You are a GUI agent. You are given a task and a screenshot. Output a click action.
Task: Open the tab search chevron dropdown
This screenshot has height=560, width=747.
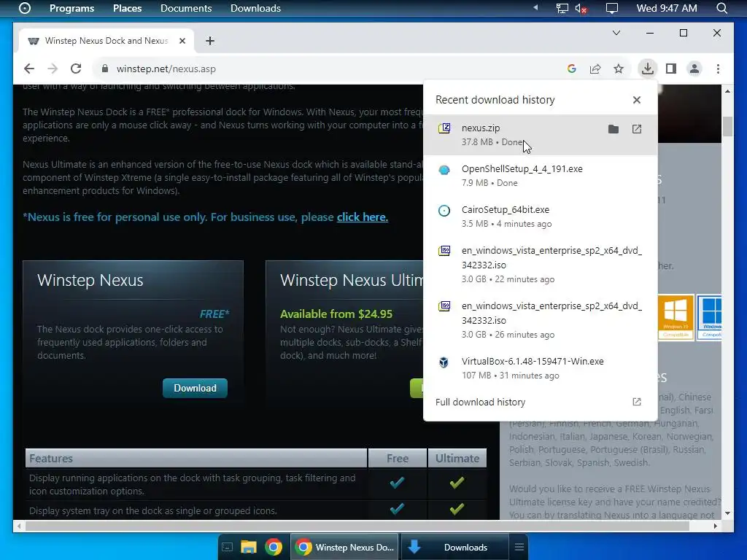tap(616, 33)
